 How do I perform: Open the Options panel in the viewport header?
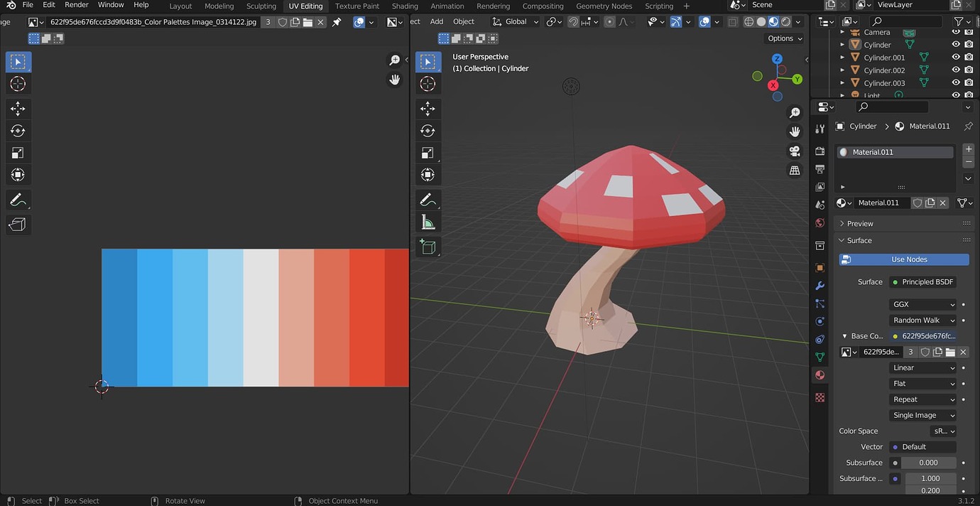782,38
